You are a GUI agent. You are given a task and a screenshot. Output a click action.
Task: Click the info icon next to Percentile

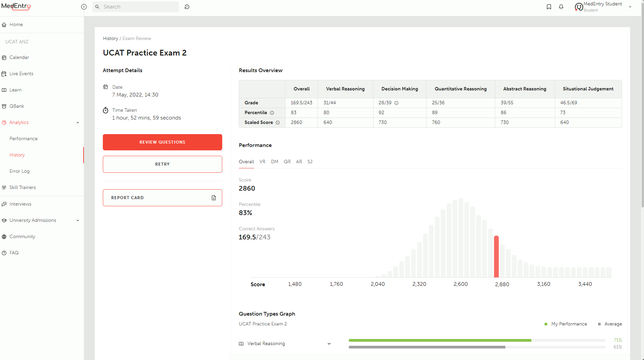coord(272,112)
